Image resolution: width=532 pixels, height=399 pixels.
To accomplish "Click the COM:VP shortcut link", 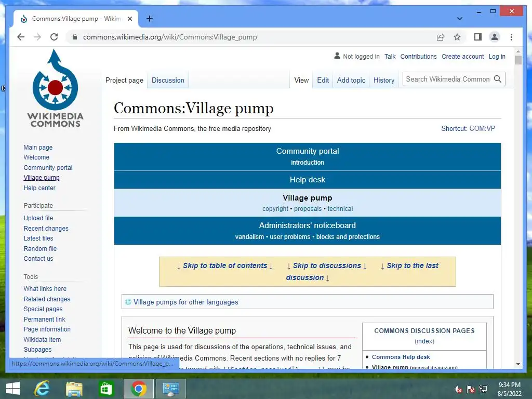I will coord(482,129).
